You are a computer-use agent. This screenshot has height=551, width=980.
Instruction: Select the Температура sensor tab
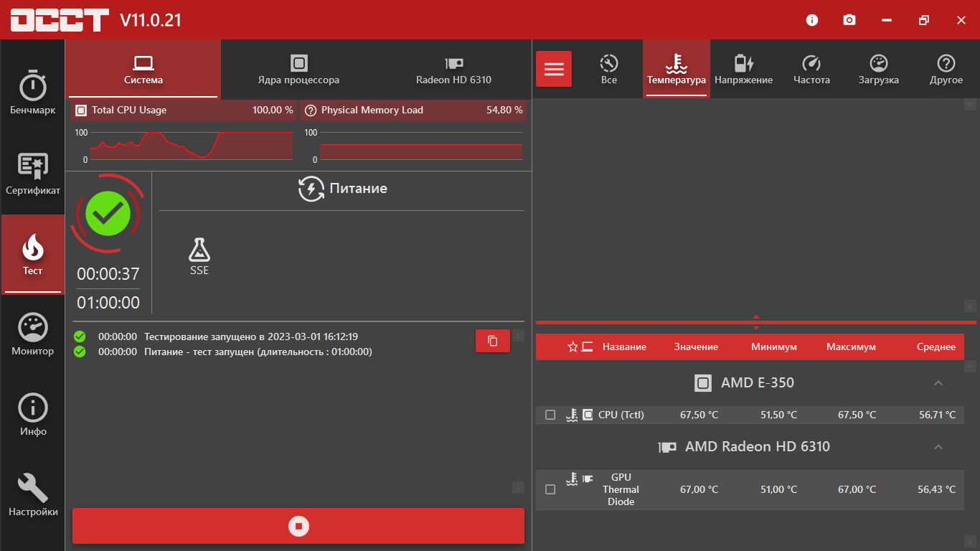coord(677,69)
